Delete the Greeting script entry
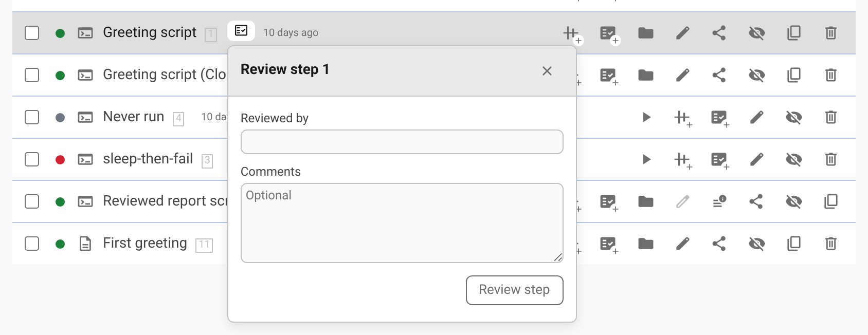The height and width of the screenshot is (335, 868). [x=831, y=33]
